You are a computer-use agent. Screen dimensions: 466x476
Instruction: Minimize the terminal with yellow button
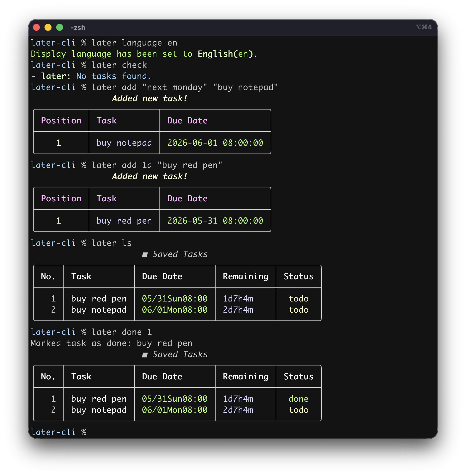48,27
